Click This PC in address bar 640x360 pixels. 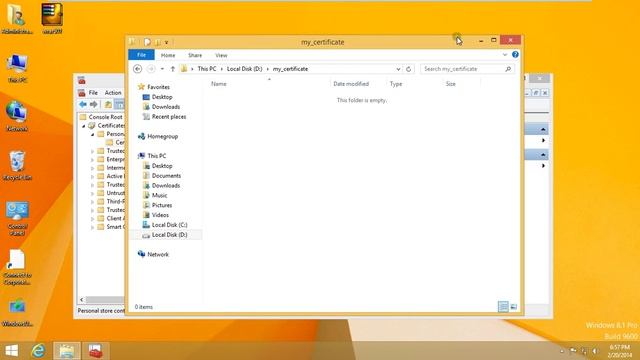(207, 69)
